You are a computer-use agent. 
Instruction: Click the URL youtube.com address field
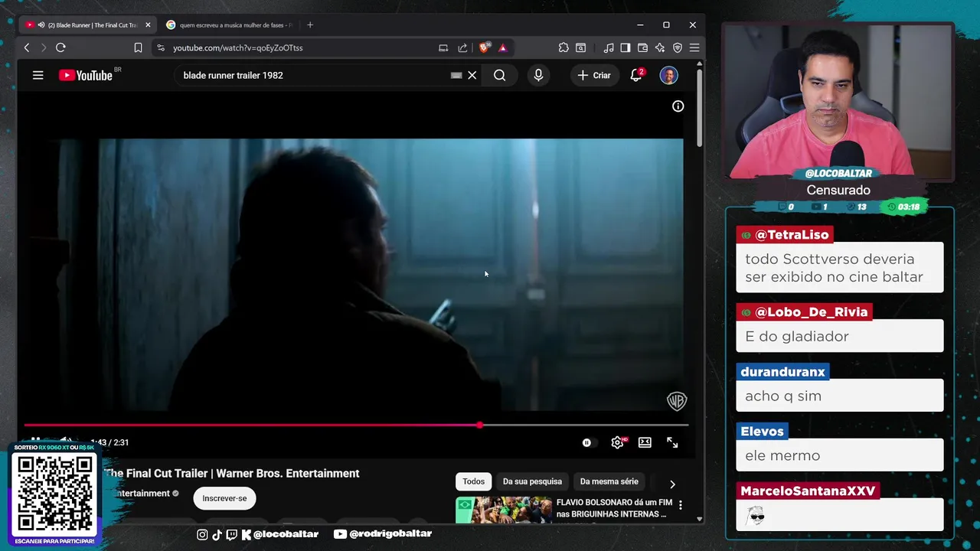point(237,47)
